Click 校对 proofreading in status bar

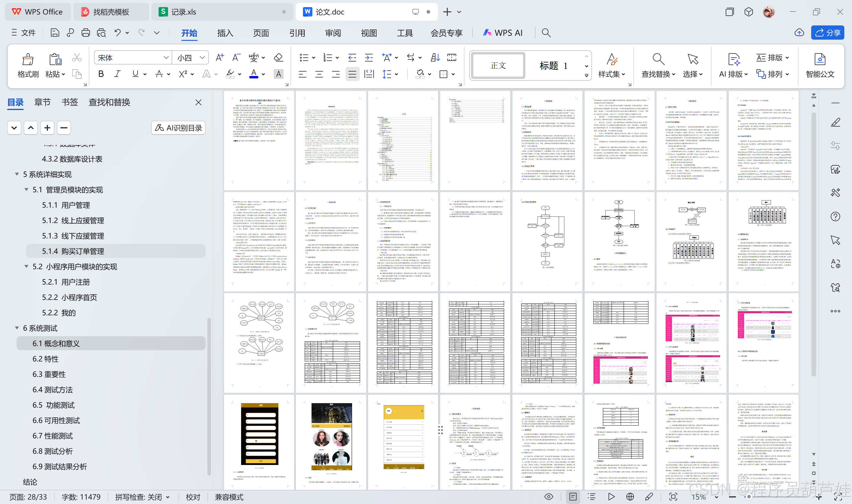[193, 497]
